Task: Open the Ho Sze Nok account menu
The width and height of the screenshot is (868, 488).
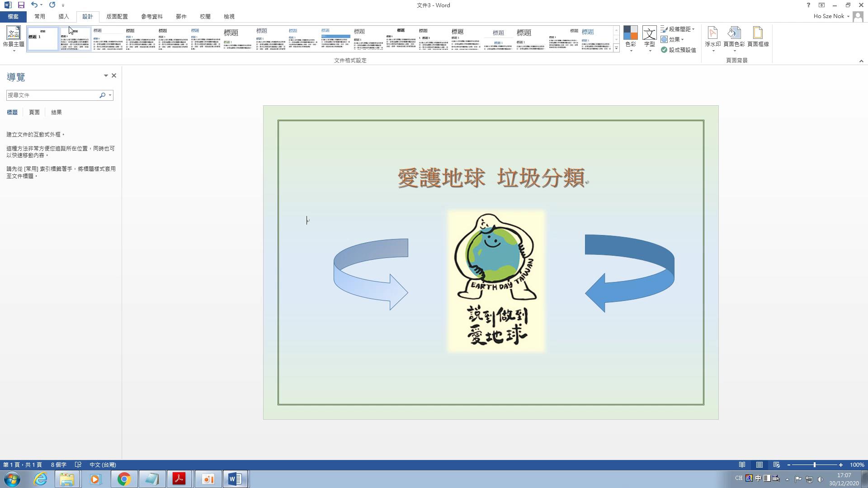Action: (831, 16)
